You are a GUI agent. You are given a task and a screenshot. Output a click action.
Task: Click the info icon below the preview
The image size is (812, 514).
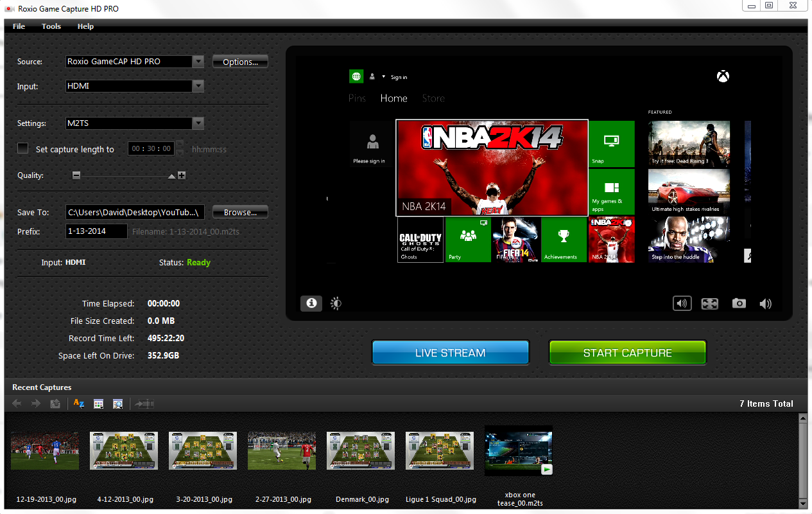coord(311,303)
